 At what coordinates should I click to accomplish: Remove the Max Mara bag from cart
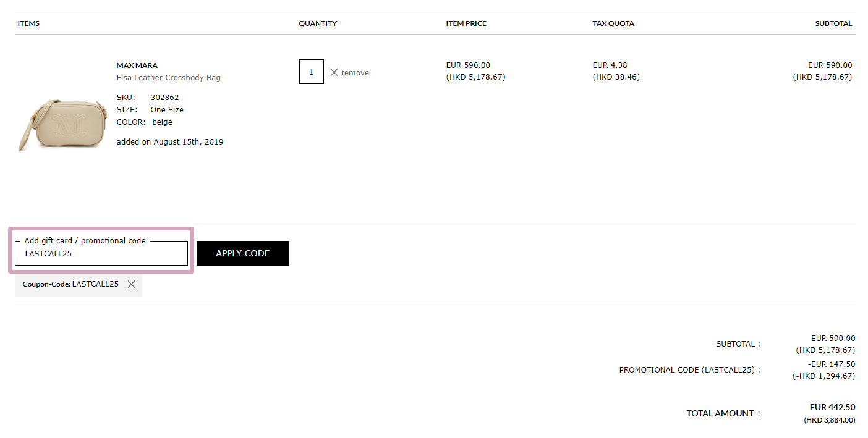[x=349, y=72]
